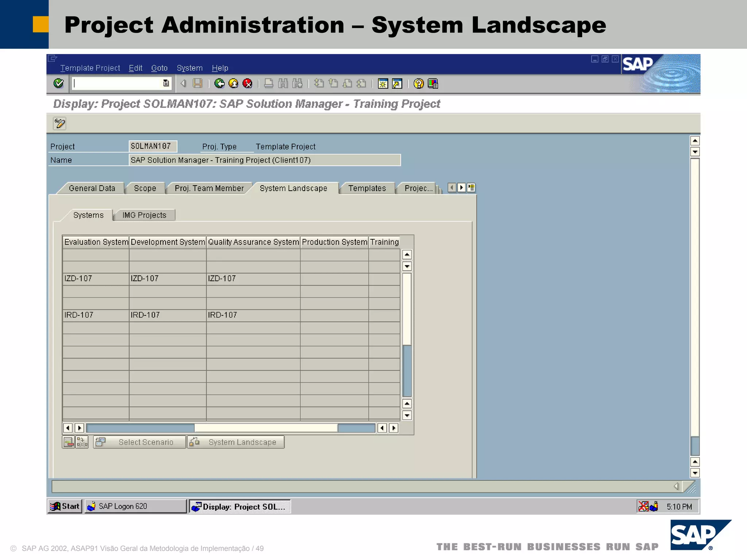Image resolution: width=747 pixels, height=560 pixels.
Task: Click the yellow Help question mark icon
Action: [x=419, y=83]
